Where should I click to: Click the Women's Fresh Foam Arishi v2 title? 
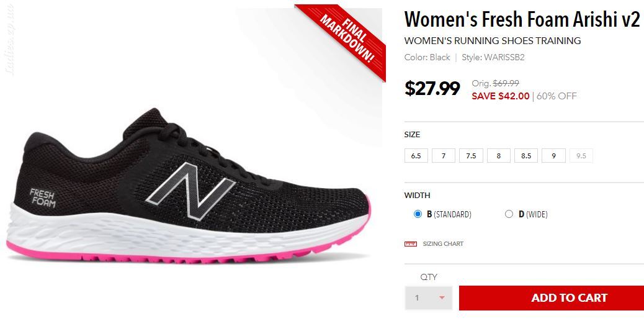[x=522, y=19]
